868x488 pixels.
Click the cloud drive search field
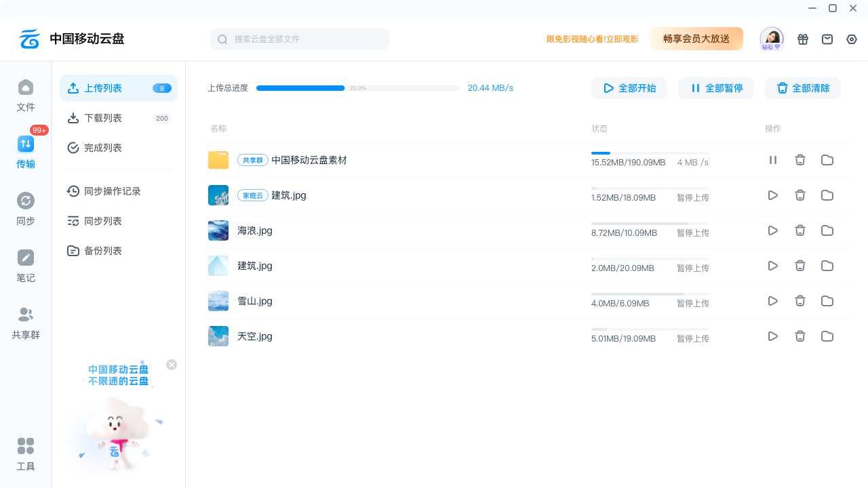point(299,39)
